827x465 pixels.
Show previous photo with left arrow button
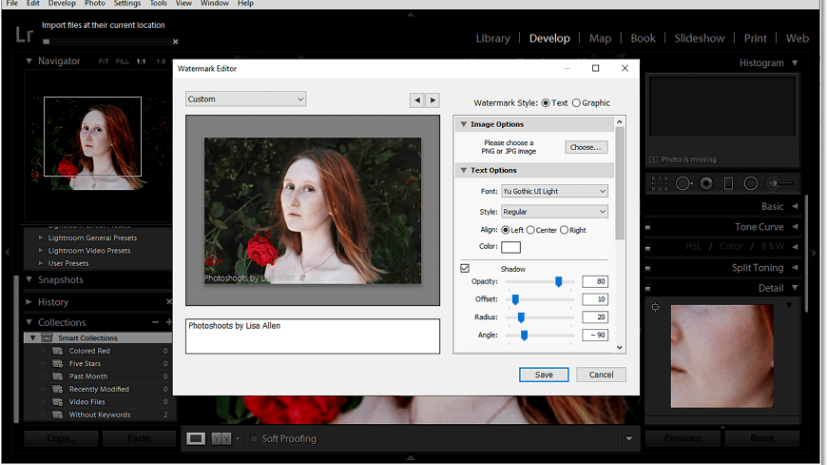coord(417,100)
